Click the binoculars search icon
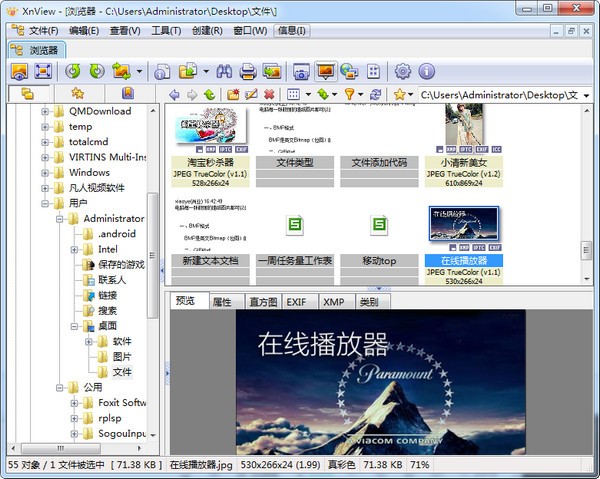The width and height of the screenshot is (600, 479). pos(223,71)
